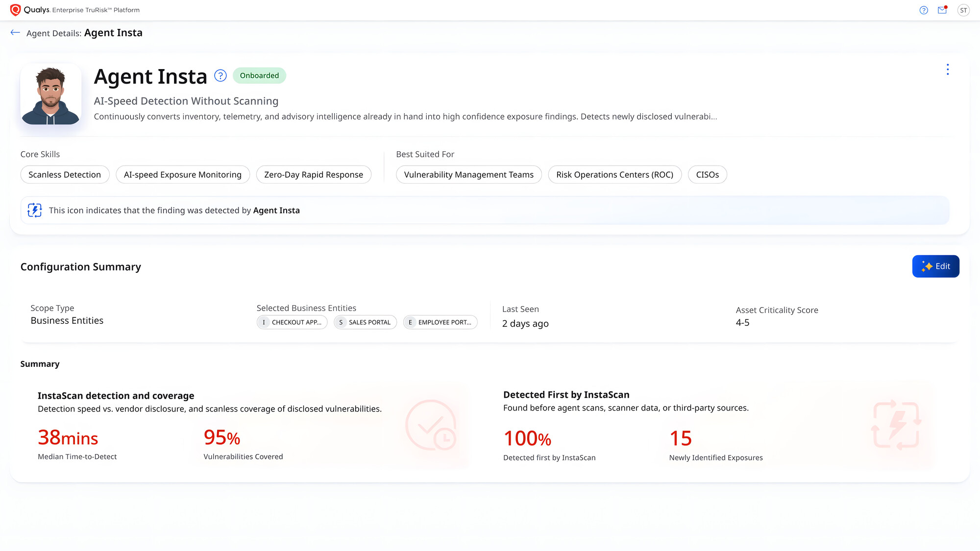This screenshot has width=980, height=551.
Task: Go back using the left arrow
Action: (x=15, y=33)
